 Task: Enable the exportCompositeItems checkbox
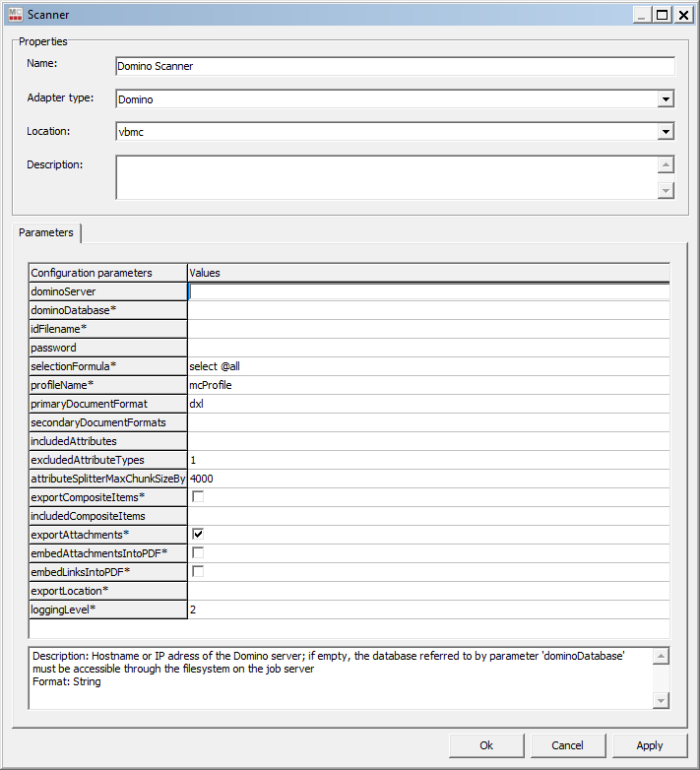(198, 496)
